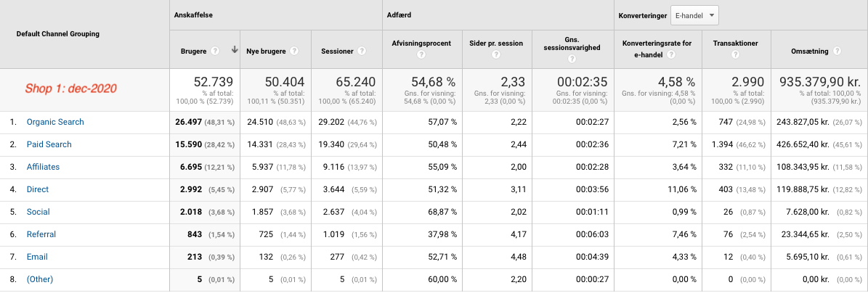Click the Email channel link
This screenshot has width=868, height=293.
click(36, 257)
